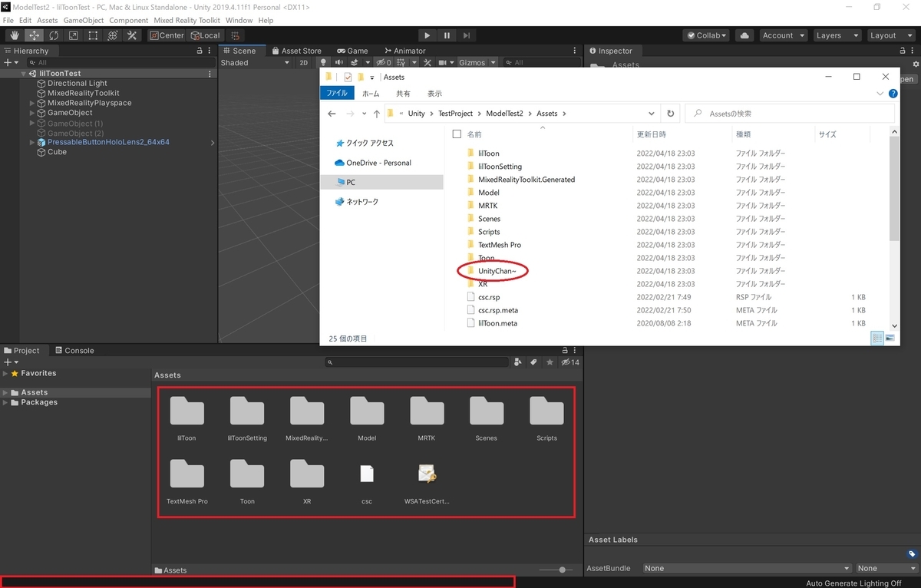Switch to the Console tab
The height and width of the screenshot is (588, 921).
(x=74, y=350)
